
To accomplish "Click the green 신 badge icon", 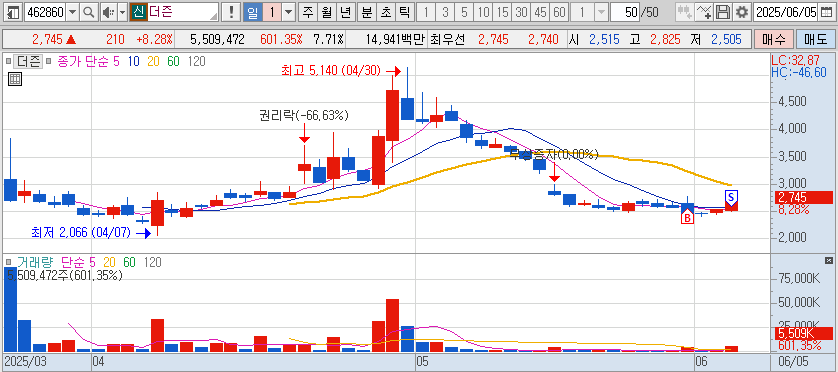I will pyautogui.click(x=138, y=12).
